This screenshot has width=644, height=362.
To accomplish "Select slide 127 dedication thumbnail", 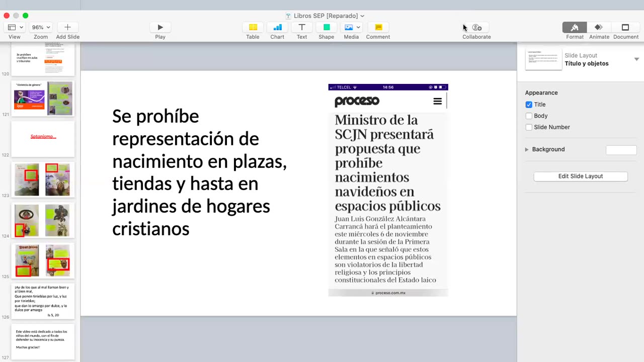I will coord(43,341).
